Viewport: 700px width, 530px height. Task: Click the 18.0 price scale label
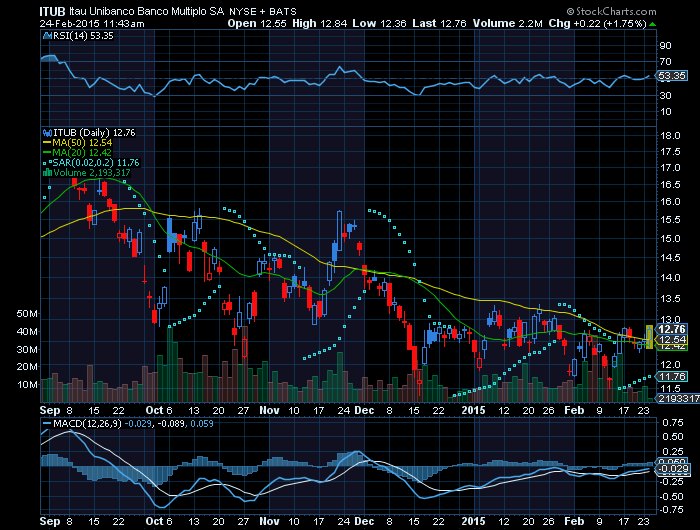pyautogui.click(x=670, y=136)
